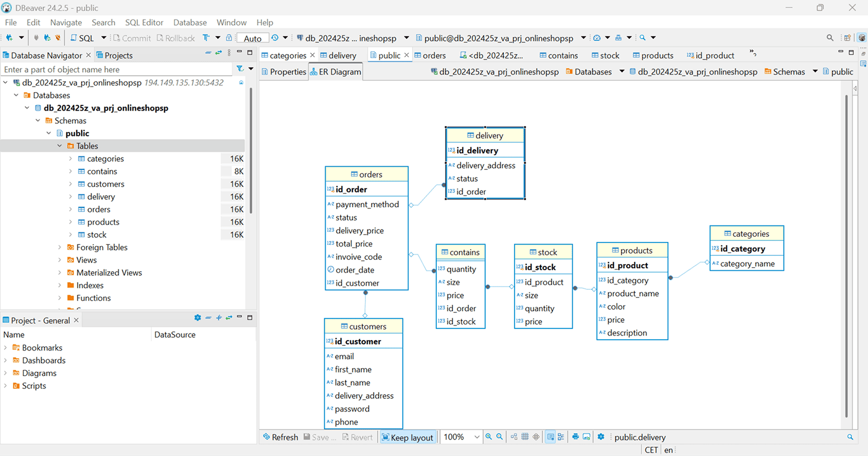Viewport: 868px width, 456px height.
Task: Click the navigator filter funnel icon
Action: 240,69
